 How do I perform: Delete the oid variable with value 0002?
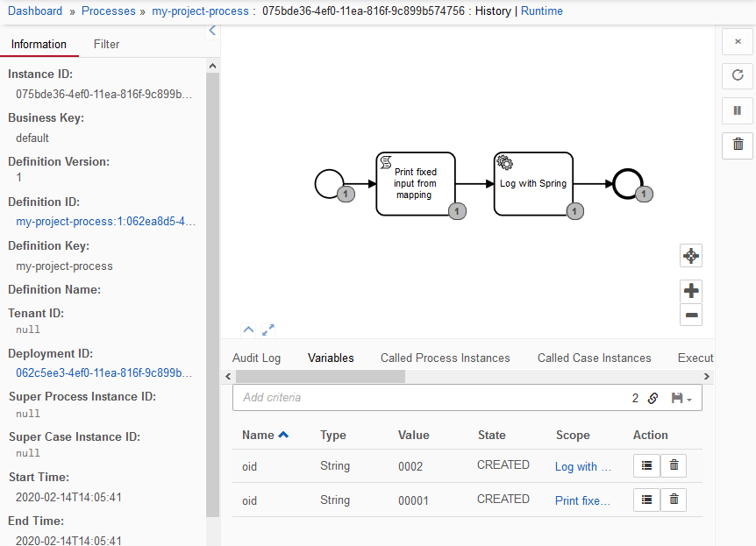click(674, 466)
